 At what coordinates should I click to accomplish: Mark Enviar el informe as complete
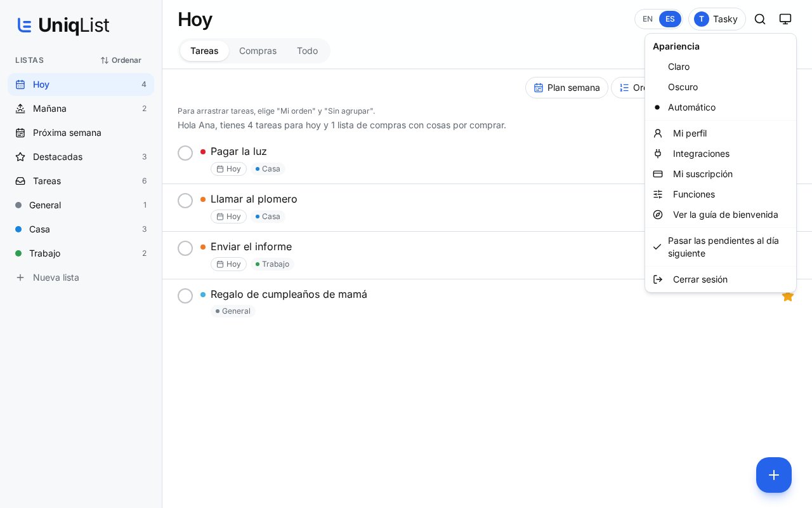185,248
